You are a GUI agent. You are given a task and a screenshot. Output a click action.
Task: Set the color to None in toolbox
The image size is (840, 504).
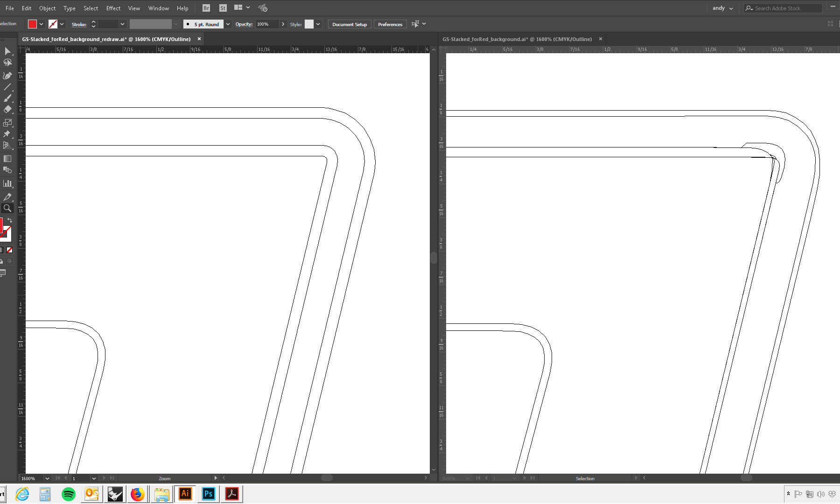click(9, 250)
